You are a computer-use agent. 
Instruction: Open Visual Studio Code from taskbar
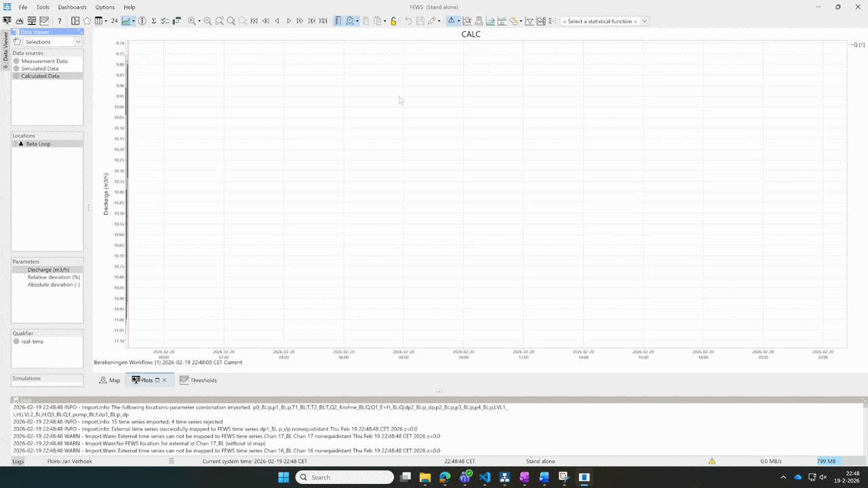(x=485, y=477)
